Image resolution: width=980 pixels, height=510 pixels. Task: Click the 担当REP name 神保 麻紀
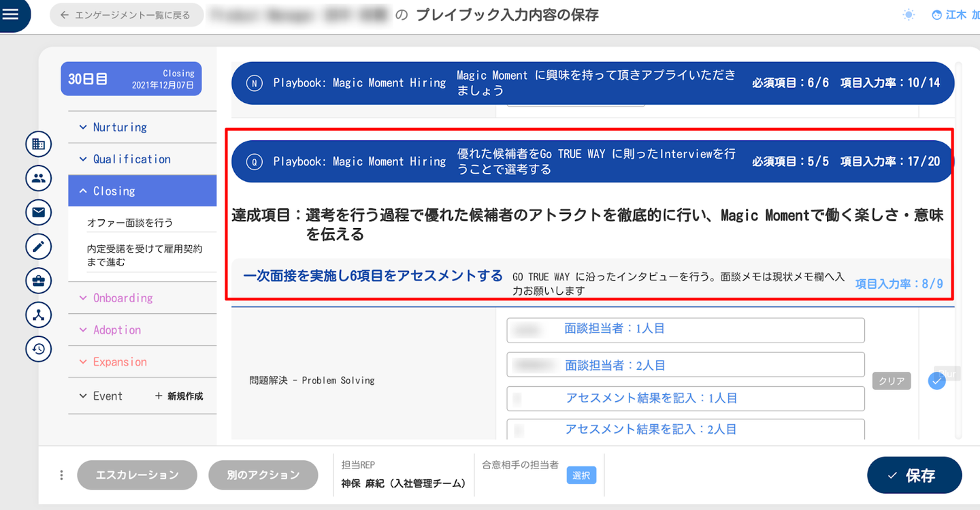pos(404,483)
